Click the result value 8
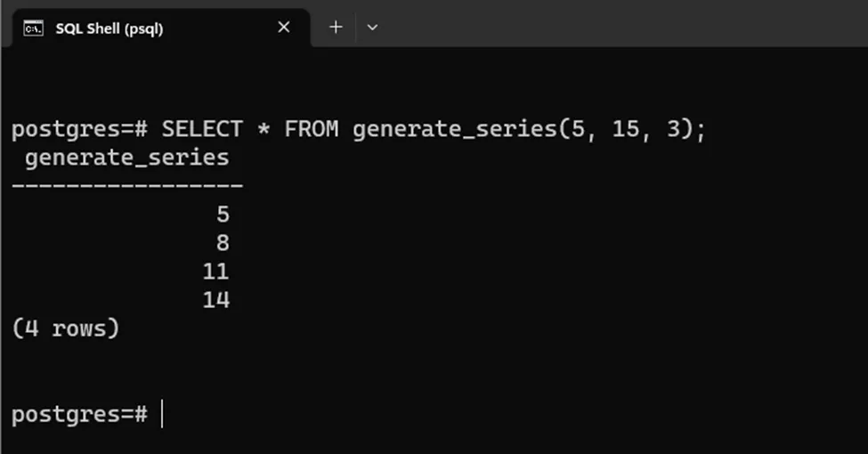Screen dimensions: 868x454 pyautogui.click(x=222, y=242)
